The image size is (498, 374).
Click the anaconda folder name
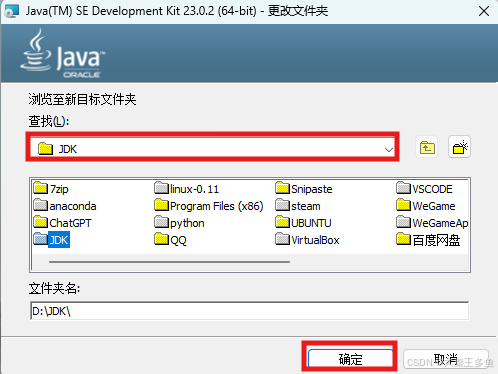point(73,206)
